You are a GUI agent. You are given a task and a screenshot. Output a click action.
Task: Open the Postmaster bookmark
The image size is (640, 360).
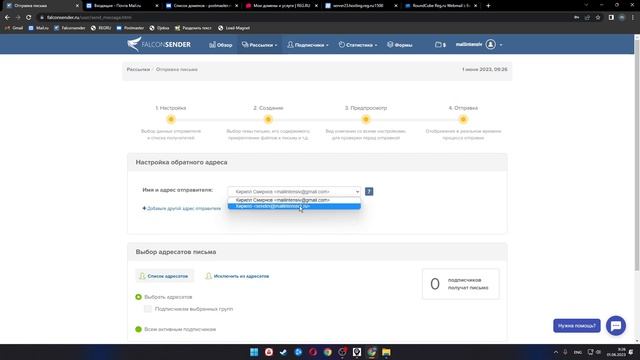130,28
